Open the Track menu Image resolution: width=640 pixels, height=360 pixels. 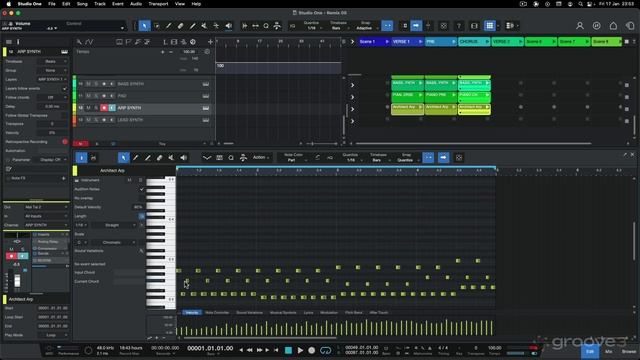point(100,4)
